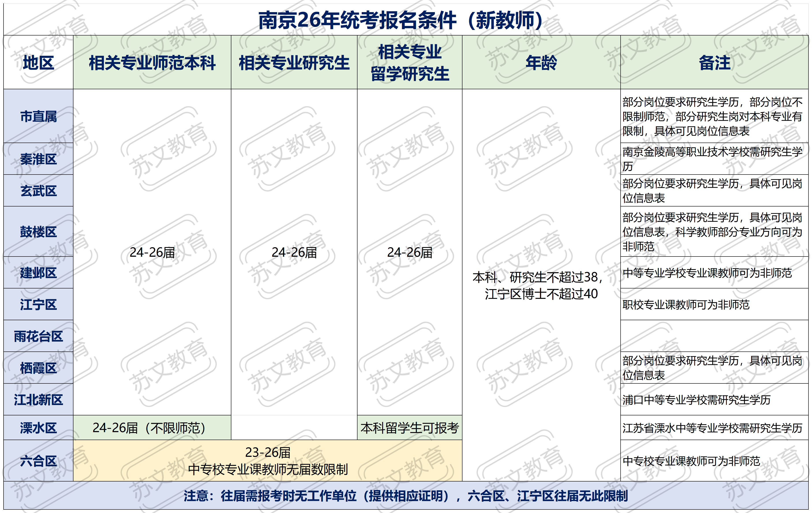The width and height of the screenshot is (812, 513).
Task: Select the 秦淮区 row label
Action: coord(38,159)
